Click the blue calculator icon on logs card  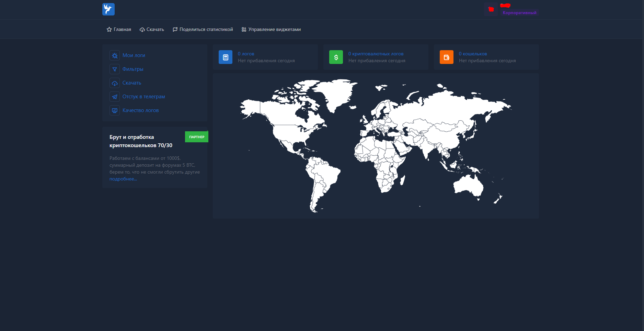point(226,57)
